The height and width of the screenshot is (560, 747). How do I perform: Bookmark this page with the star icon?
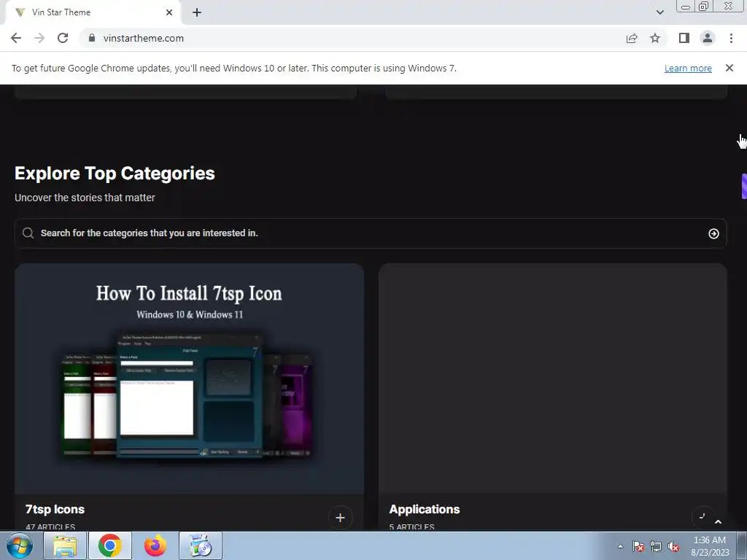(x=655, y=38)
